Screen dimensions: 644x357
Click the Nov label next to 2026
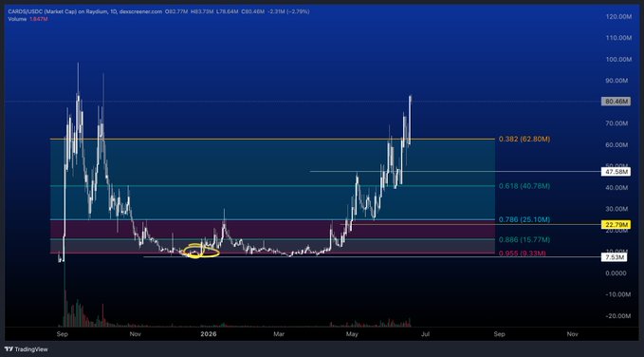(x=136, y=334)
